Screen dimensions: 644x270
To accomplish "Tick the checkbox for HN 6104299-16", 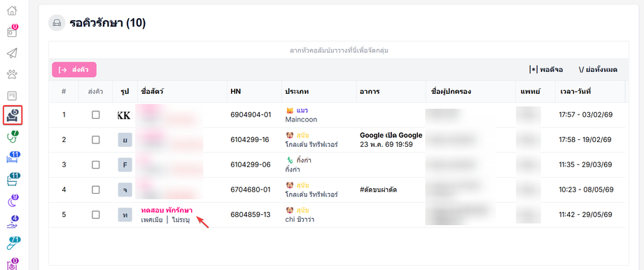I will tap(96, 140).
